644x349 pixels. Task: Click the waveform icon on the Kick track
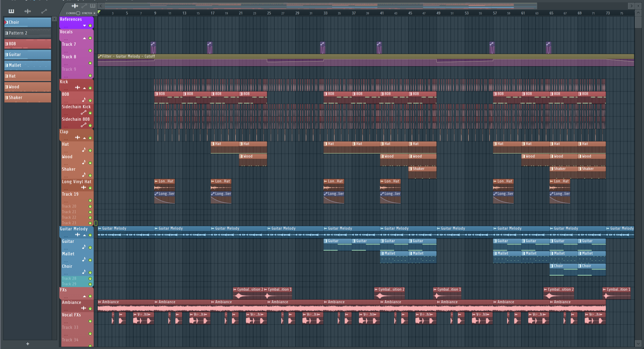[78, 88]
